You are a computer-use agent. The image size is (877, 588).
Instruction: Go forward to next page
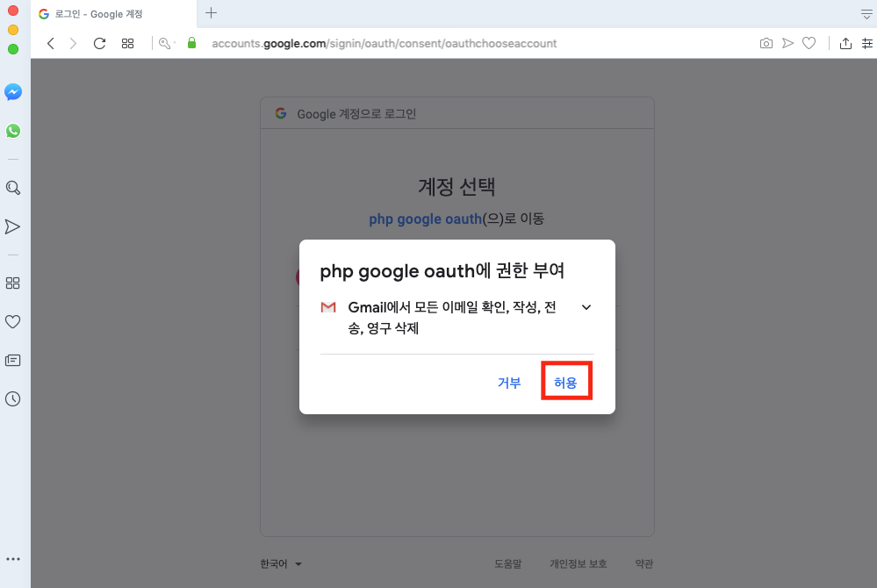coord(73,44)
